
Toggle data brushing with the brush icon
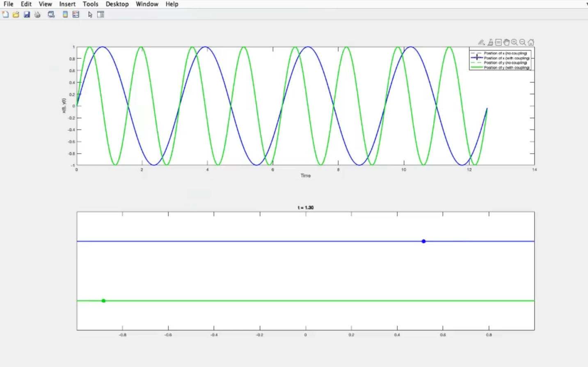[490, 42]
